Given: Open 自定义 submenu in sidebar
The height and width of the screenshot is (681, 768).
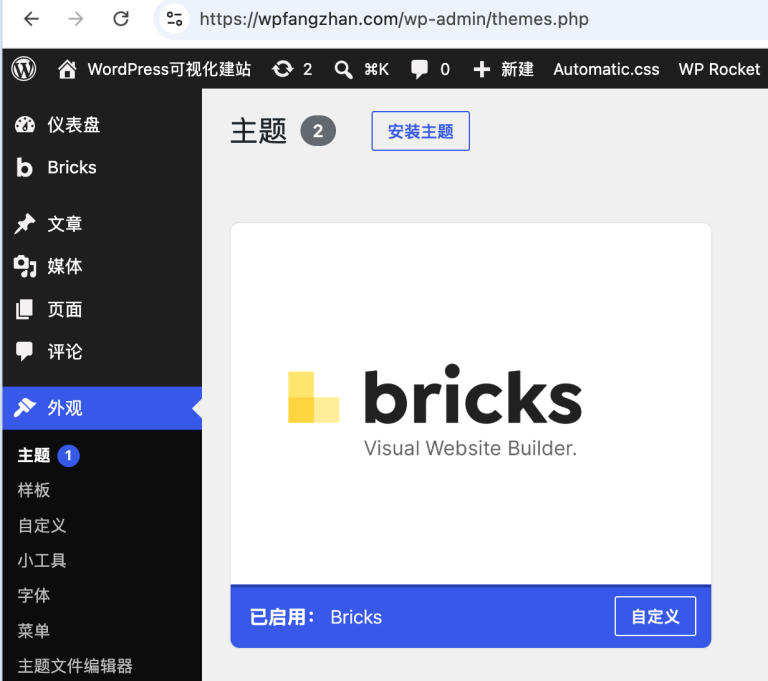Looking at the screenshot, I should point(42,525).
